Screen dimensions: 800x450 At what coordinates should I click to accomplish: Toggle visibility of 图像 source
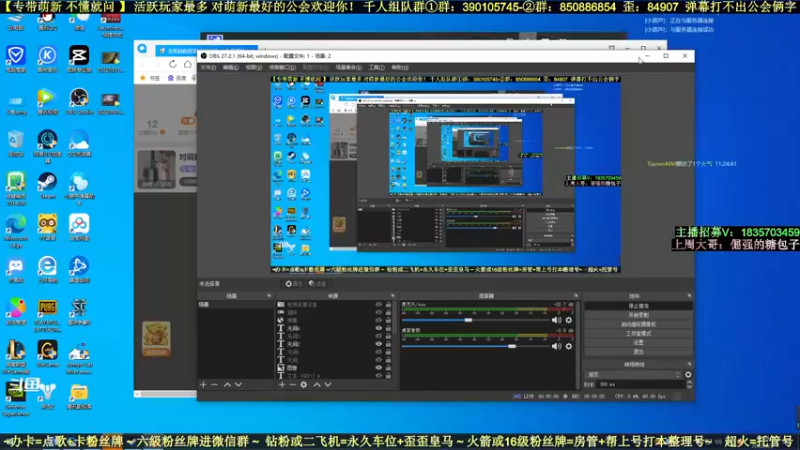point(379,367)
